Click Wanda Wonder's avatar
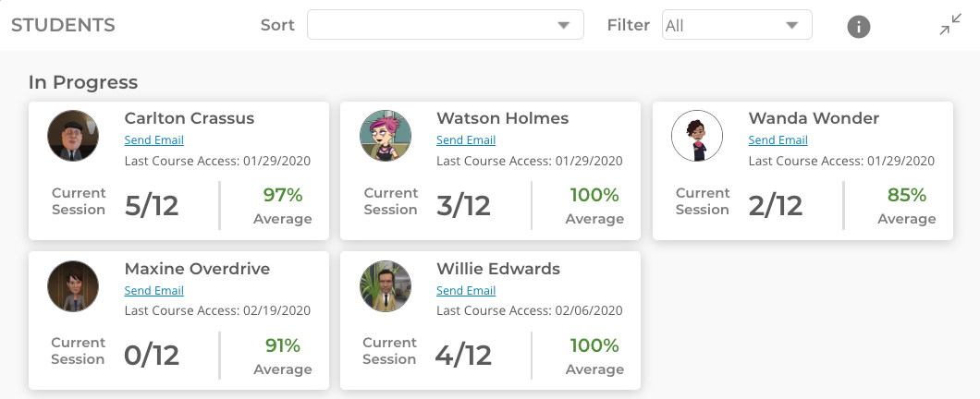 [697, 136]
